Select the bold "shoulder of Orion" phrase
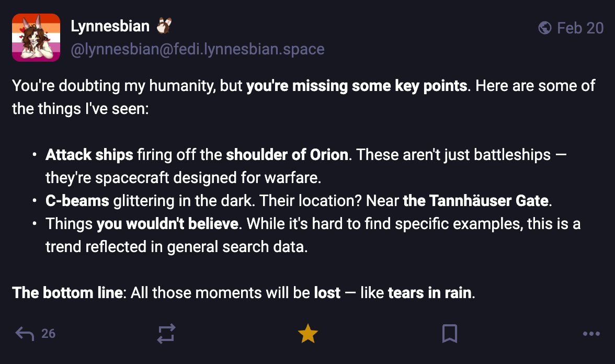The height and width of the screenshot is (364, 615). 287,155
